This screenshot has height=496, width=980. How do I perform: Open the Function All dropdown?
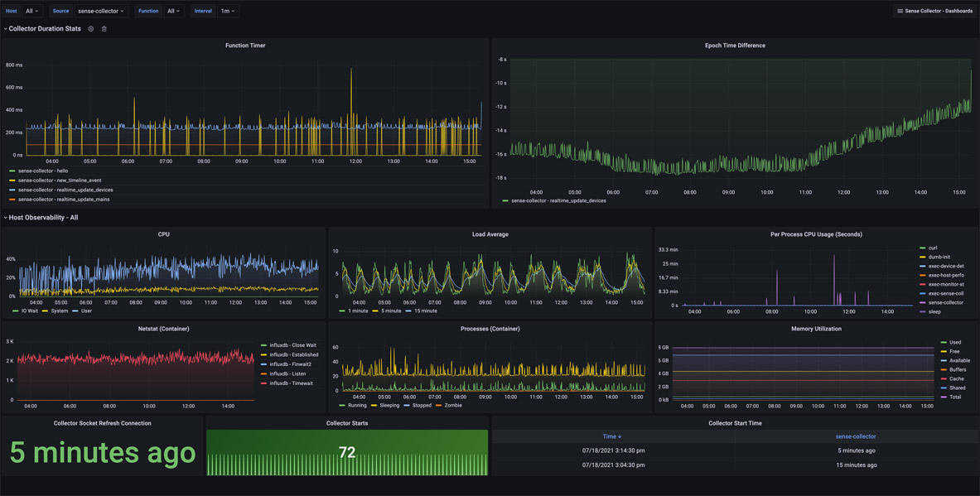pos(173,12)
